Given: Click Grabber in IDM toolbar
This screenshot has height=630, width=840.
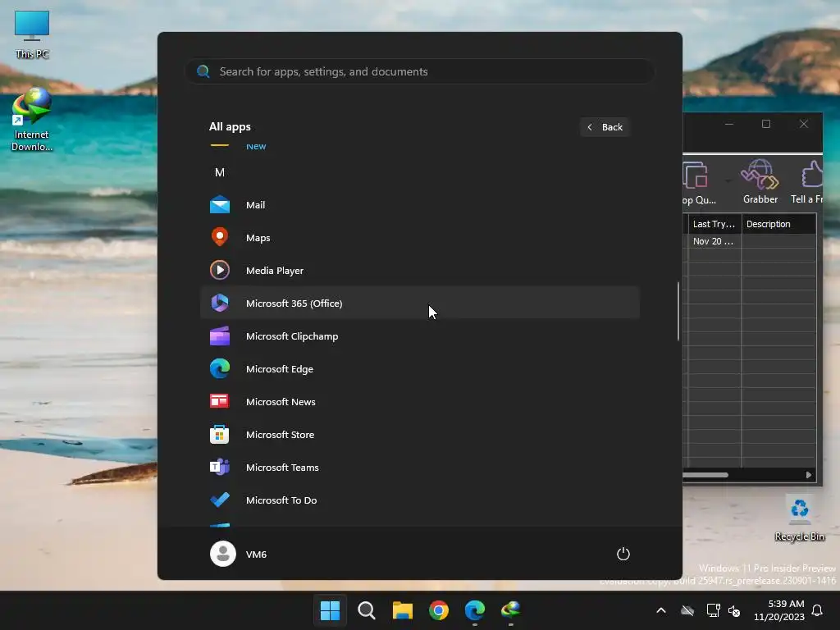Looking at the screenshot, I should click(x=760, y=181).
